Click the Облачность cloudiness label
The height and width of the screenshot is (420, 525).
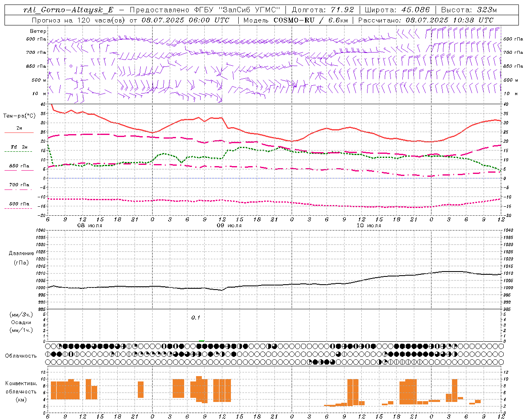21,356
